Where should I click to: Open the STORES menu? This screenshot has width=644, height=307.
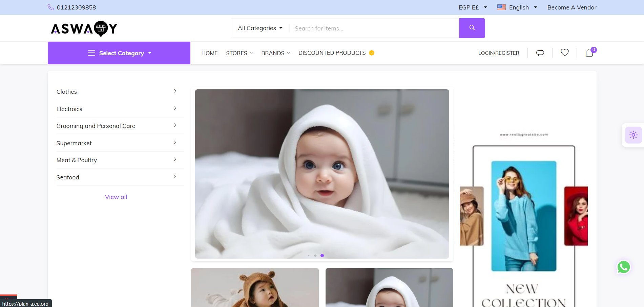pyautogui.click(x=239, y=53)
